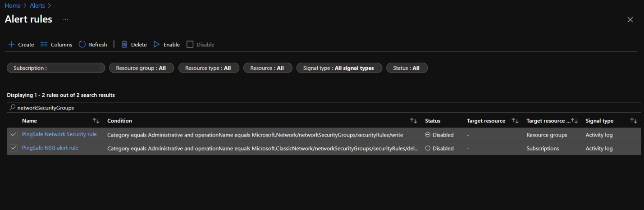Uncheck the PingSafe NSG alert rule checkbox
This screenshot has width=644, height=210.
click(14, 148)
